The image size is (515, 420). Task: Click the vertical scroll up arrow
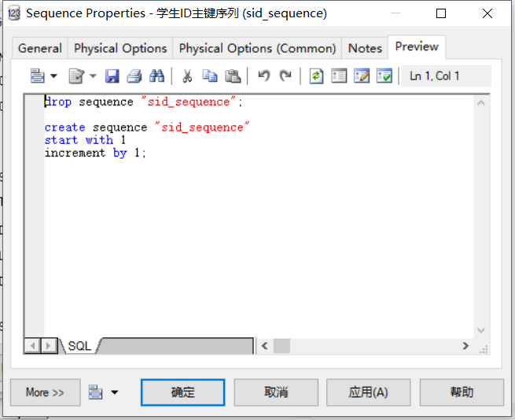click(x=481, y=103)
